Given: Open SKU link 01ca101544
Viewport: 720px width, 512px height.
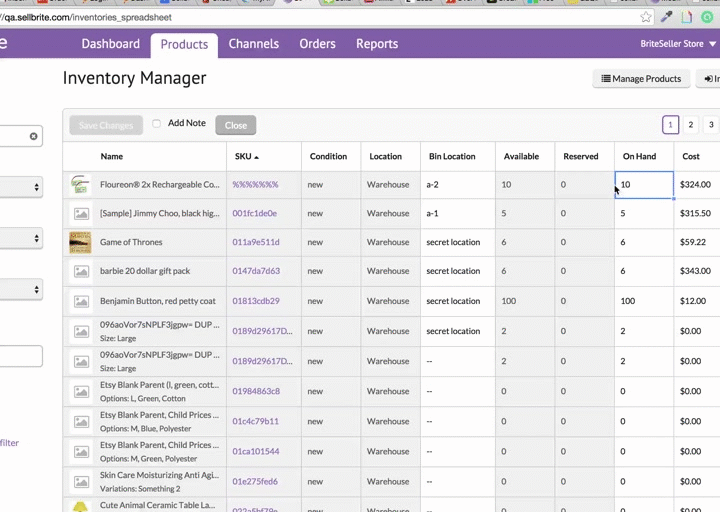Looking at the screenshot, I should pos(256,452).
